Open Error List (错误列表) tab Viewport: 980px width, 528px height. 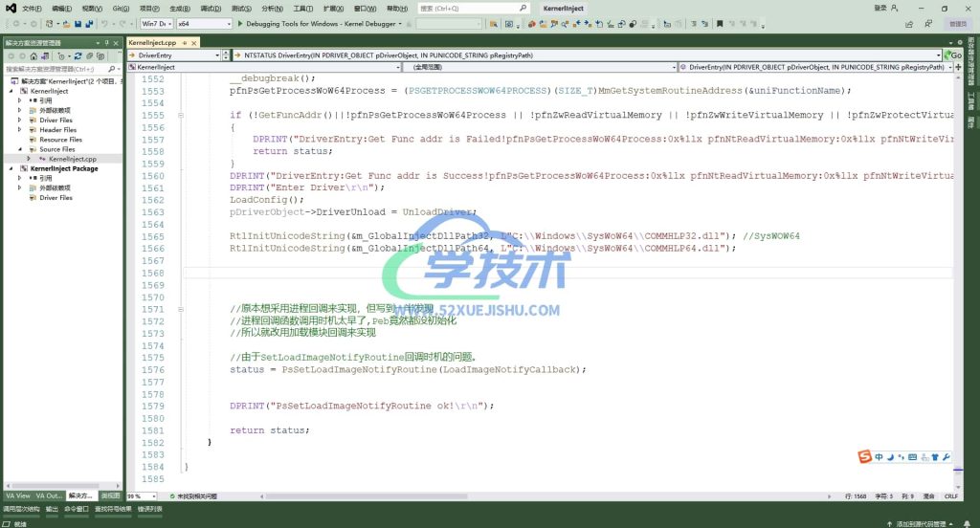150,509
